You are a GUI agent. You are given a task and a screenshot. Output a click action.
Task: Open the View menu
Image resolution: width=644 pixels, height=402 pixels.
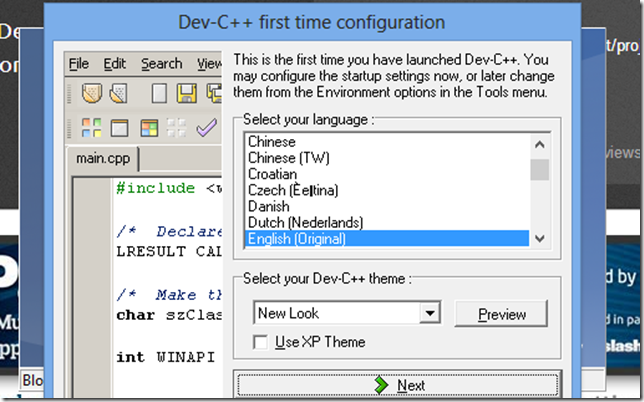209,64
